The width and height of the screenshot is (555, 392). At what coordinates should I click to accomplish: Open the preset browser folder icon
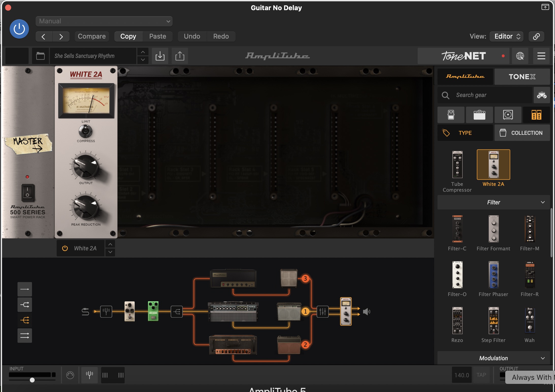(x=40, y=56)
